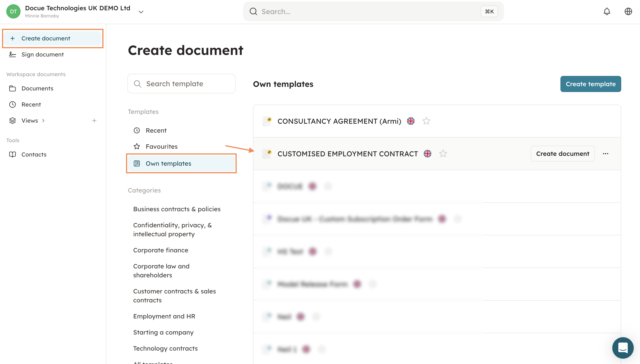Viewport: 640px width, 364px height.
Task: Open the Employment and HR category
Action: [x=164, y=316]
